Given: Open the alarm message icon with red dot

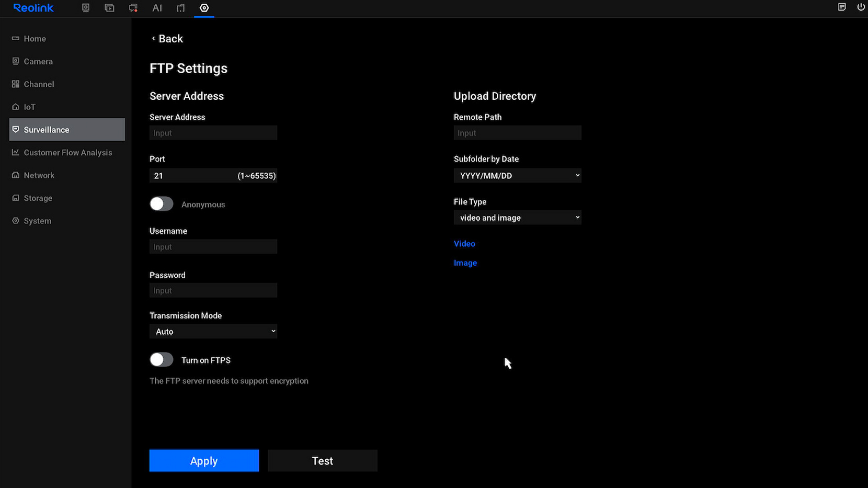Looking at the screenshot, I should point(133,8).
